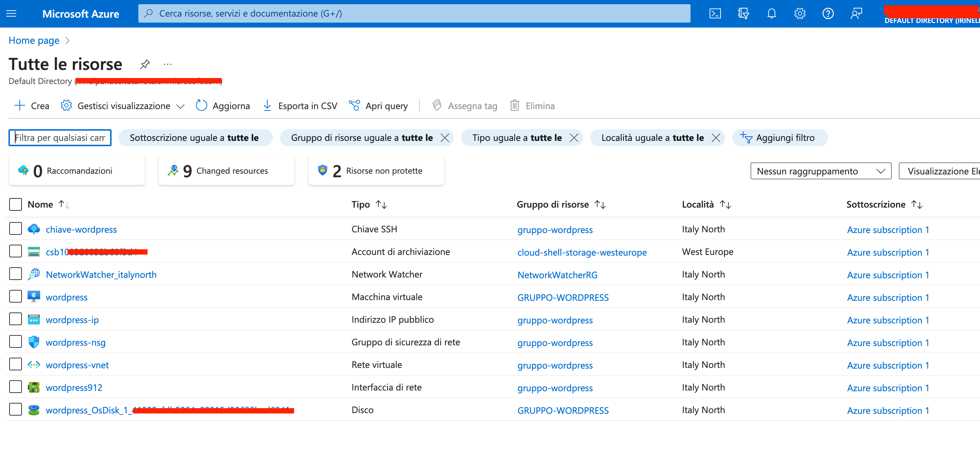
Task: Check the wordpress-nsg row checkbox
Action: [16, 342]
